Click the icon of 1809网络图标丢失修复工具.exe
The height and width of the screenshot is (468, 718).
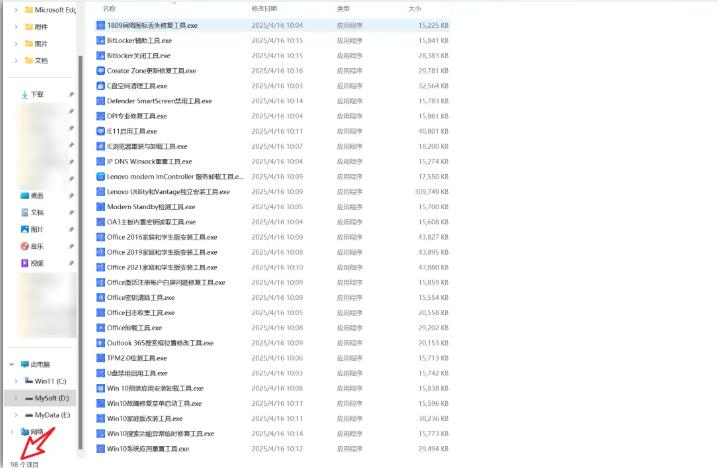[x=100, y=25]
